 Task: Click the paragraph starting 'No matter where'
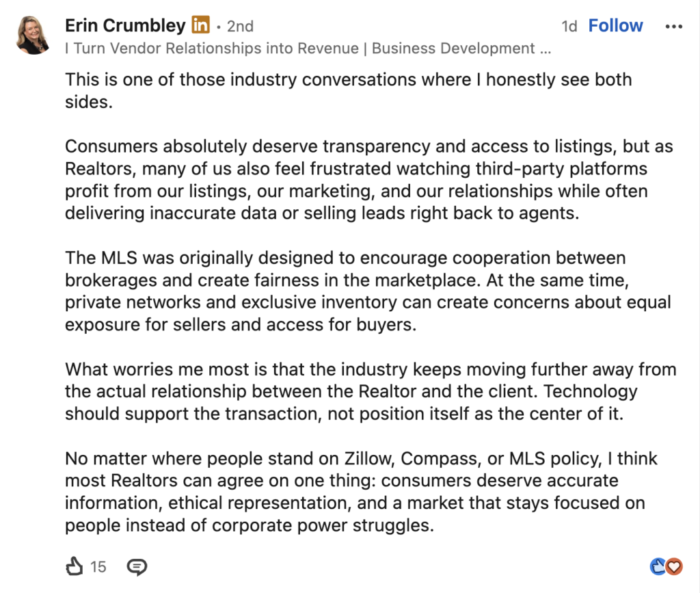pos(361,492)
